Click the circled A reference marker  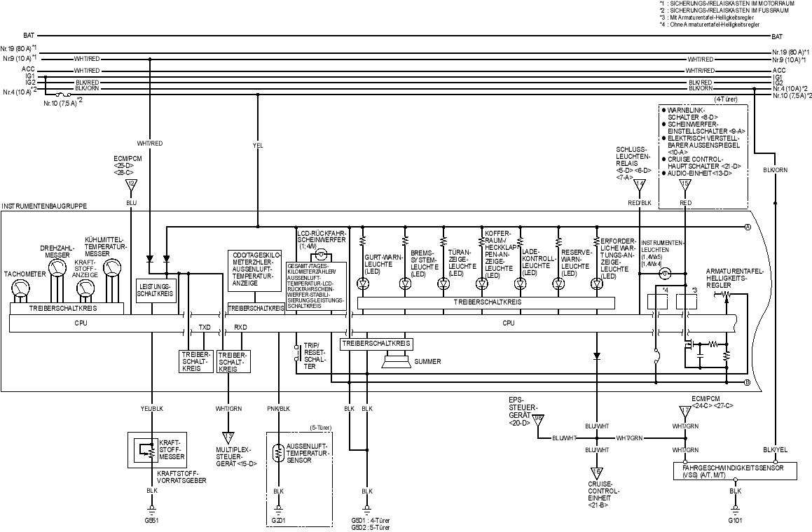pyautogui.click(x=747, y=227)
